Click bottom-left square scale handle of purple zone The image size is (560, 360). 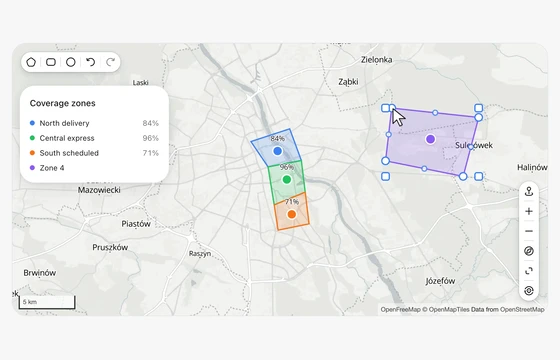[385, 176]
